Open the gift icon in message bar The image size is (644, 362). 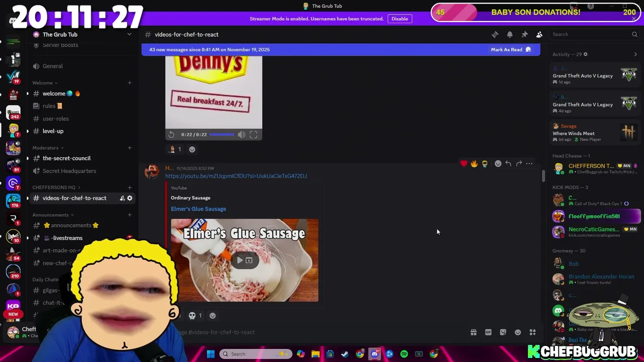click(473, 332)
